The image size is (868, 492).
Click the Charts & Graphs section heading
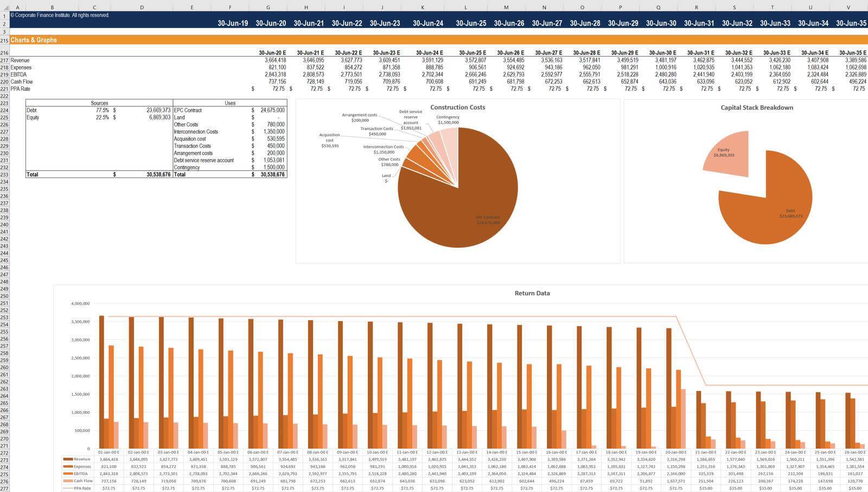[x=34, y=40]
